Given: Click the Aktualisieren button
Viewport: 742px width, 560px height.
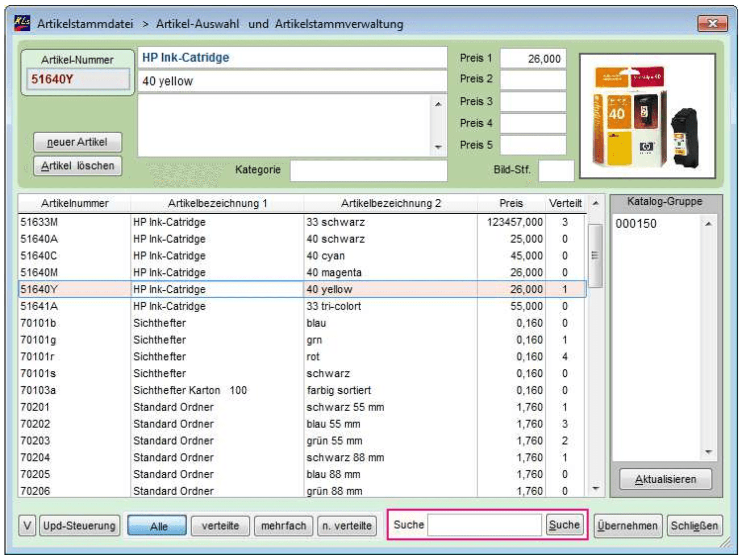Looking at the screenshot, I should pyautogui.click(x=666, y=479).
